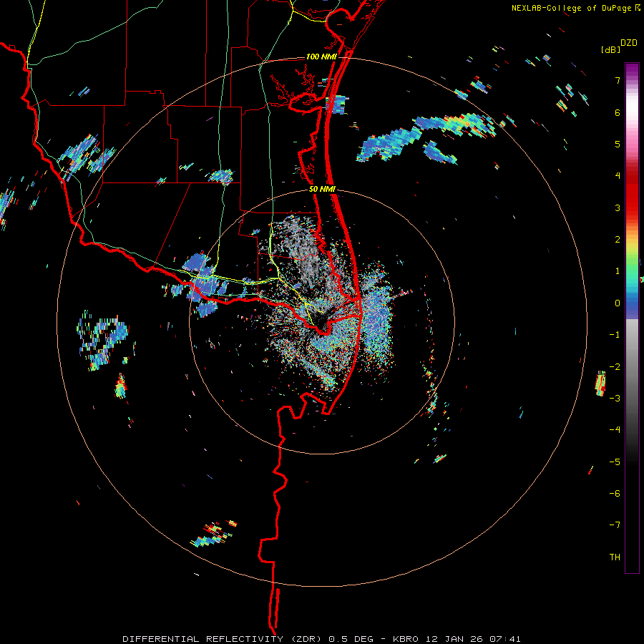Click the "-5" value on the color scale
This screenshot has height=644, width=644.
(x=615, y=462)
